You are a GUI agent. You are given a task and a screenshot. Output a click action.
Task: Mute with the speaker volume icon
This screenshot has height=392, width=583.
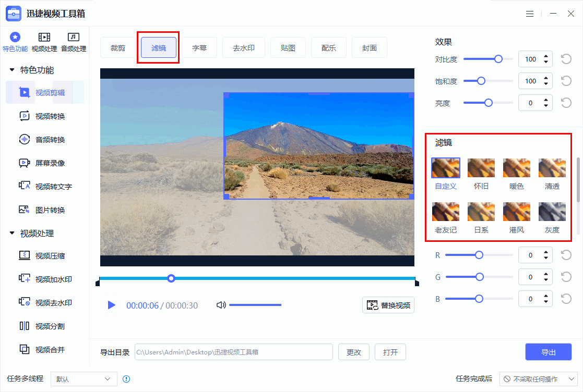(x=221, y=305)
